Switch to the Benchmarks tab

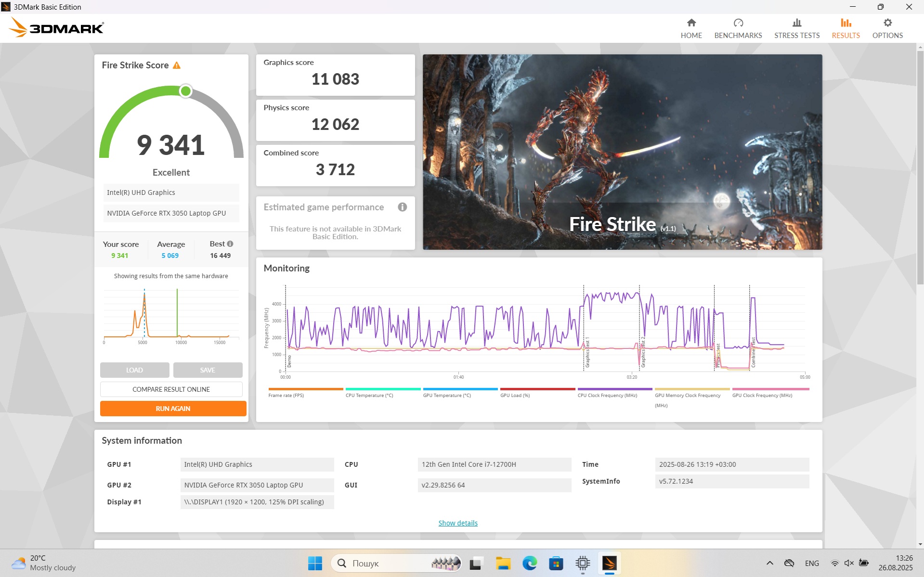click(738, 28)
